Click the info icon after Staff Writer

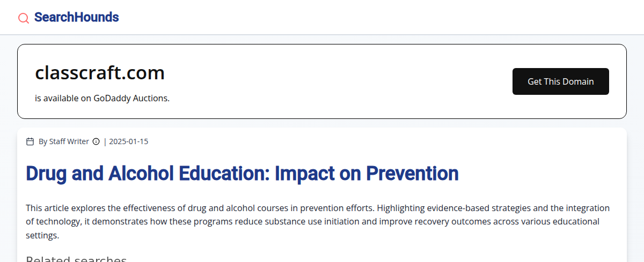click(96, 141)
